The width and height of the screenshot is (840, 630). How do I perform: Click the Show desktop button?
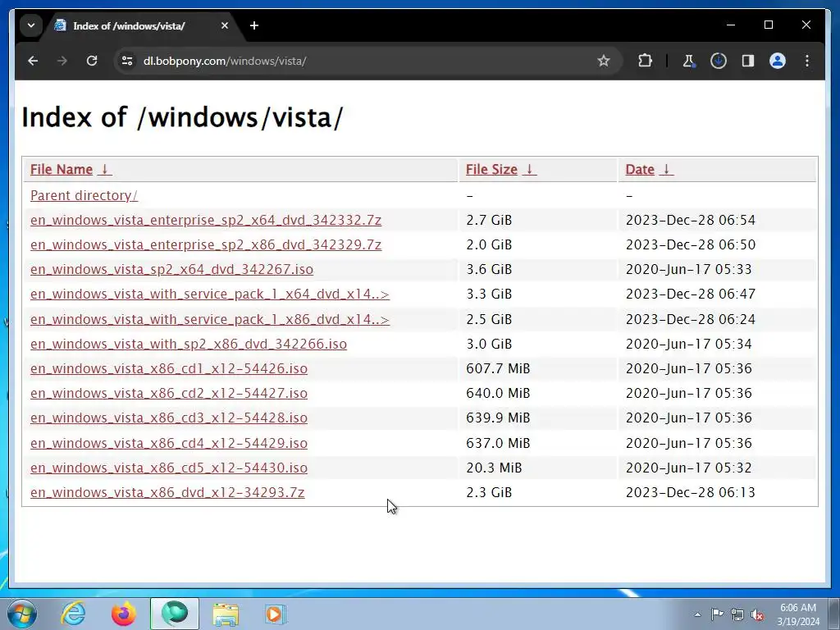(x=834, y=614)
